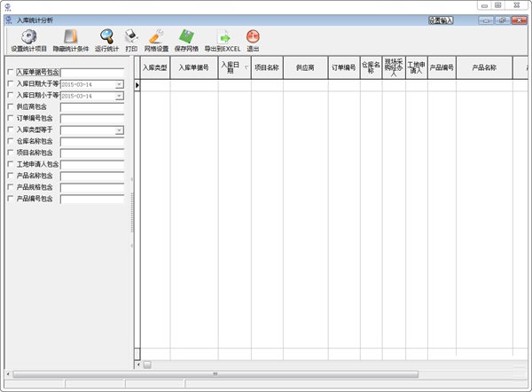The width and height of the screenshot is (532, 392).
Task: Tick the 项目名称包含 checkbox
Action: [10, 153]
